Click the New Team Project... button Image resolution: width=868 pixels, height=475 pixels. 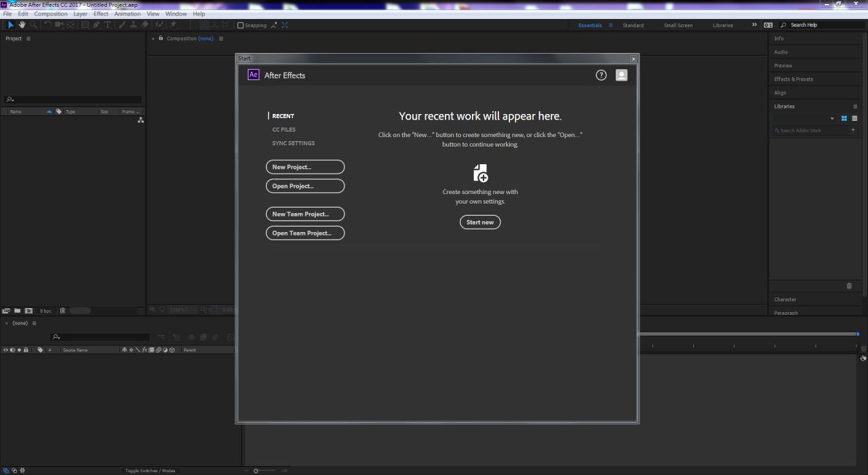[305, 214]
